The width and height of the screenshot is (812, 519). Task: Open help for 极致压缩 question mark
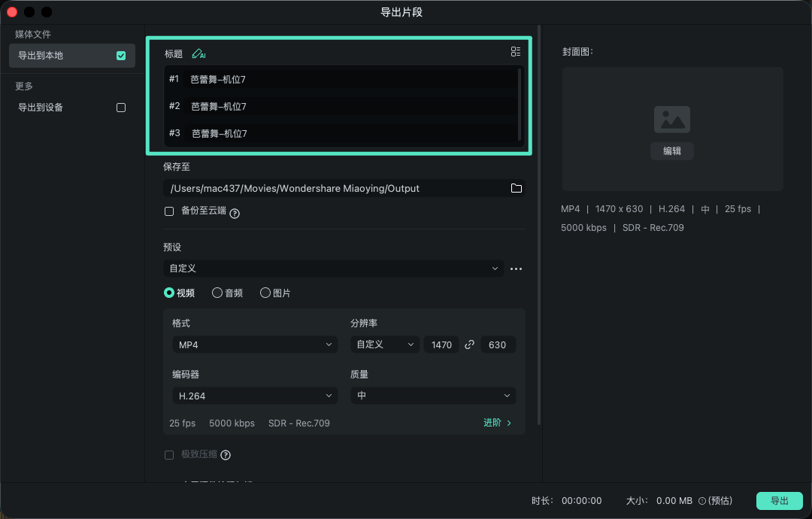click(226, 455)
